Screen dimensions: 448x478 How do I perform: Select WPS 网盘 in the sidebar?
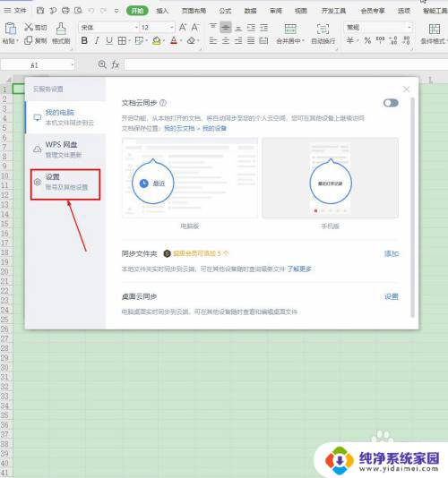coord(65,149)
